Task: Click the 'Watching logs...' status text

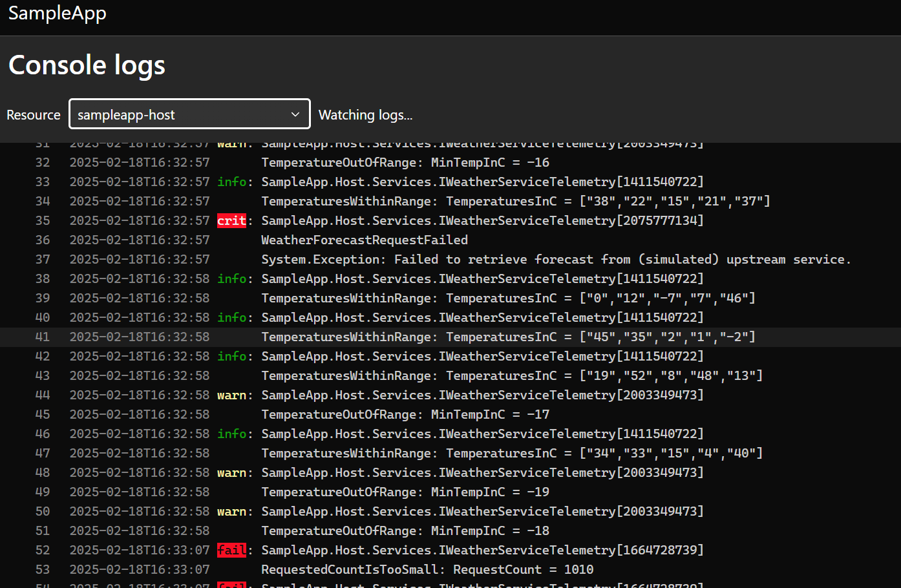Action: [365, 115]
